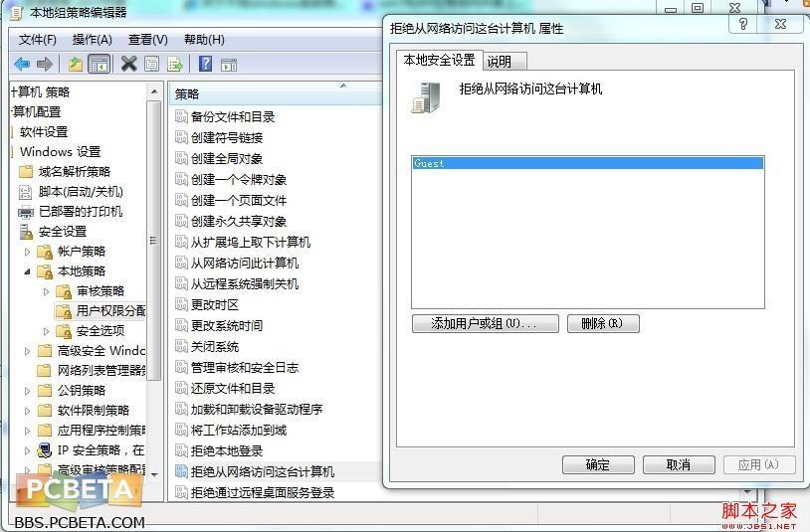
Task: Click 确定 to confirm the dialog
Action: [x=598, y=464]
